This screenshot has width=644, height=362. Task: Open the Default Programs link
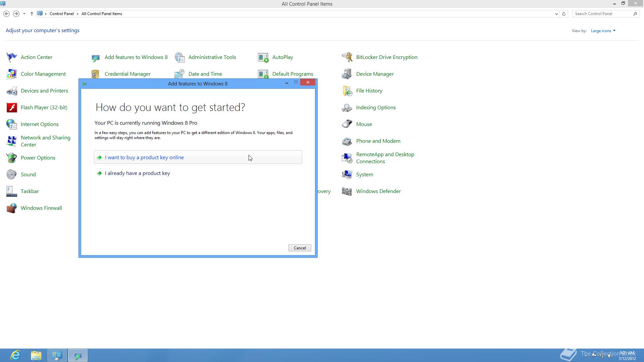click(x=293, y=74)
